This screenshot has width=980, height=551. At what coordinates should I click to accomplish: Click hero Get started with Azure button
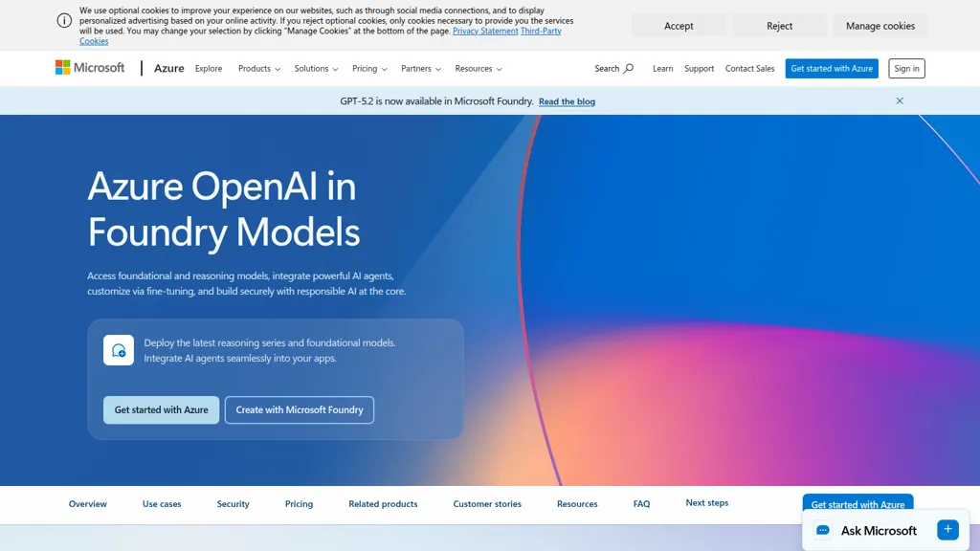click(161, 409)
